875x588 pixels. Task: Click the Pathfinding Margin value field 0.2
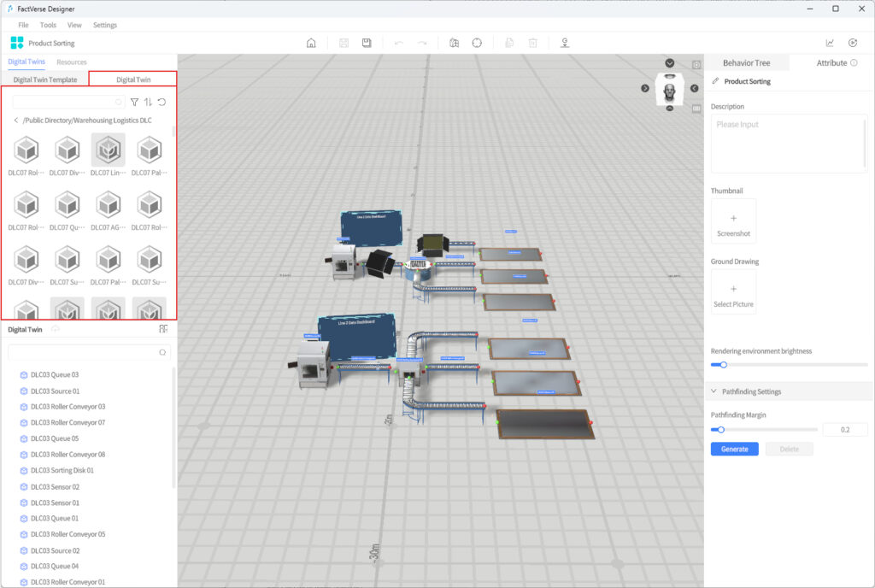pyautogui.click(x=845, y=430)
